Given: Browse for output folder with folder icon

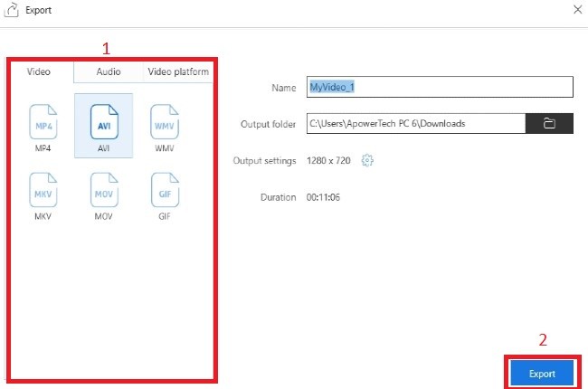Looking at the screenshot, I should coord(549,123).
